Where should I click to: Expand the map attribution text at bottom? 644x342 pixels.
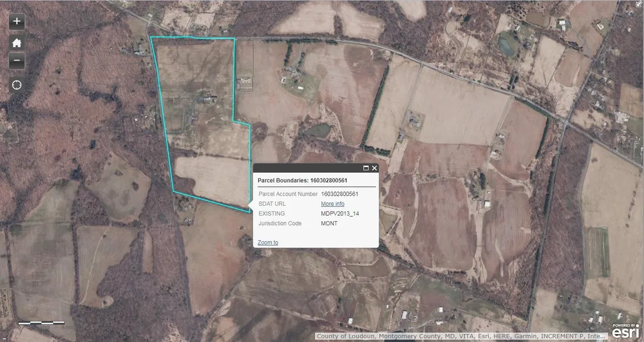click(x=461, y=336)
